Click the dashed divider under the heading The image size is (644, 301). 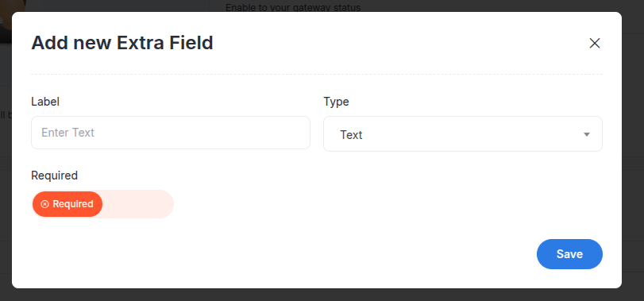(317, 75)
